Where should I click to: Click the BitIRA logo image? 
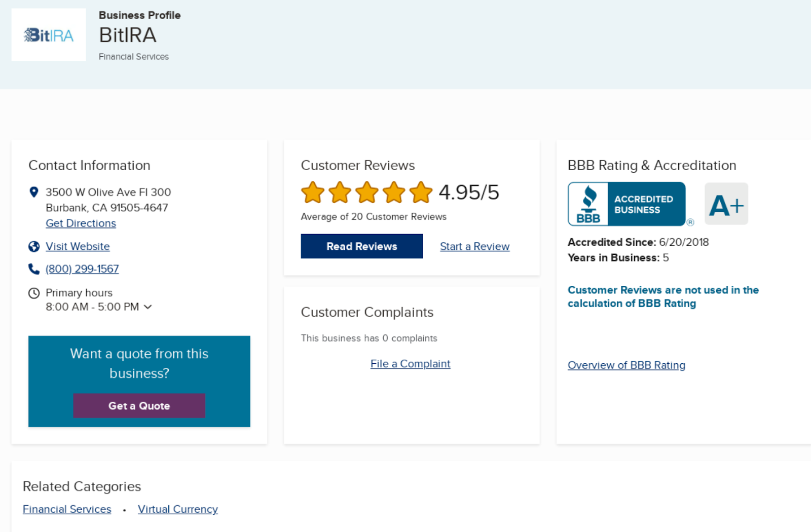click(49, 35)
